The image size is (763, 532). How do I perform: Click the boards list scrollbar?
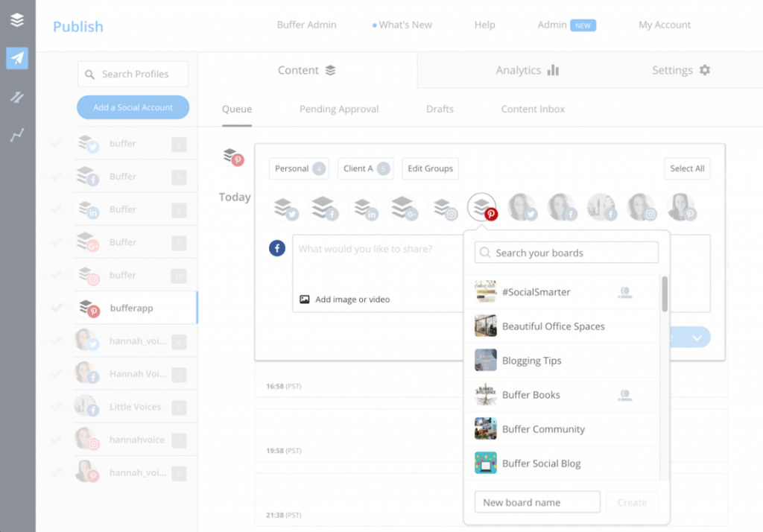pyautogui.click(x=665, y=294)
